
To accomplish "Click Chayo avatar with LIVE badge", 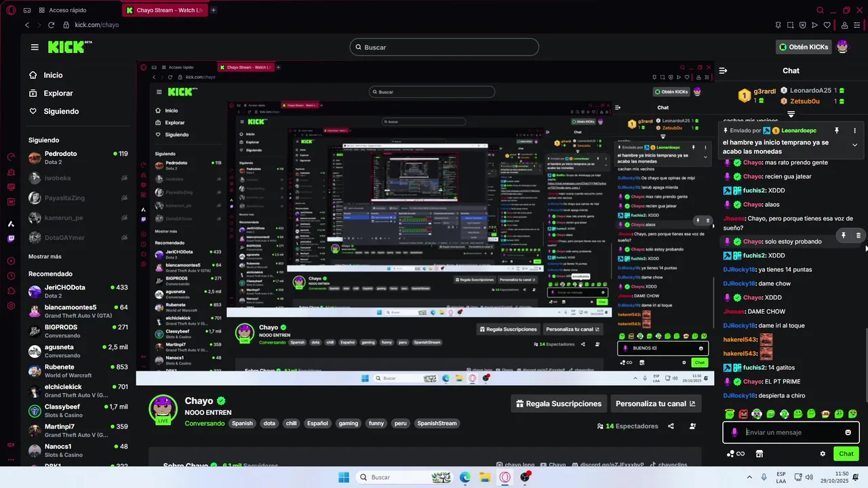I will pyautogui.click(x=163, y=409).
